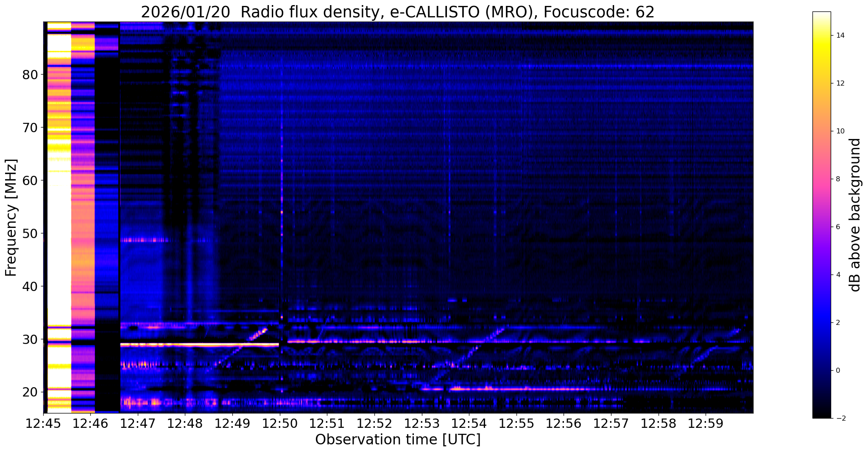Click the colorbar tick label 8
868x452 pixels.
pos(837,179)
